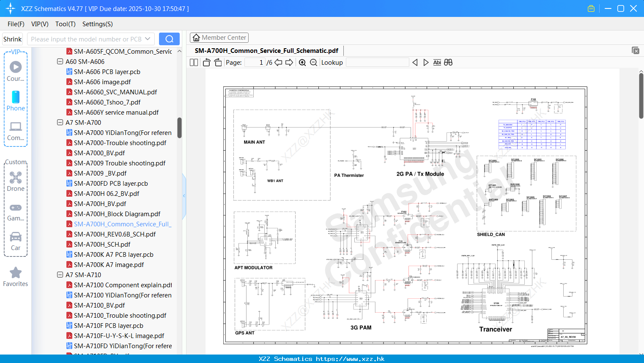Image resolution: width=644 pixels, height=363 pixels.
Task: Collapse the A60 SM-A606 folder
Action: [60, 61]
